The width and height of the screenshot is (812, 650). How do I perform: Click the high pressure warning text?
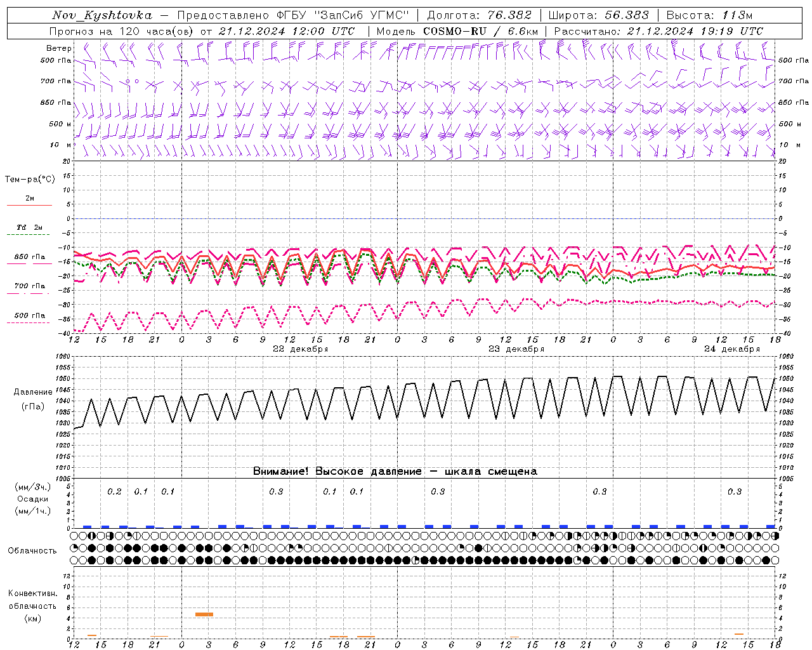pyautogui.click(x=395, y=471)
